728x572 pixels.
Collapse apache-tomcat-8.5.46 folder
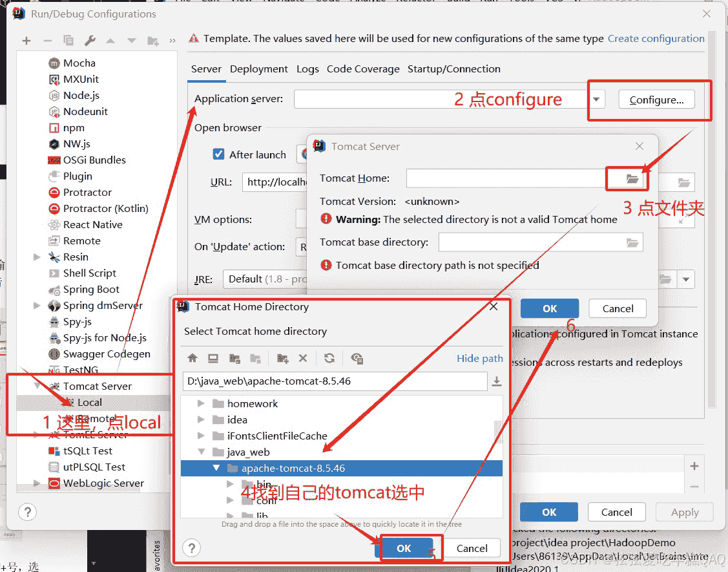tap(216, 468)
